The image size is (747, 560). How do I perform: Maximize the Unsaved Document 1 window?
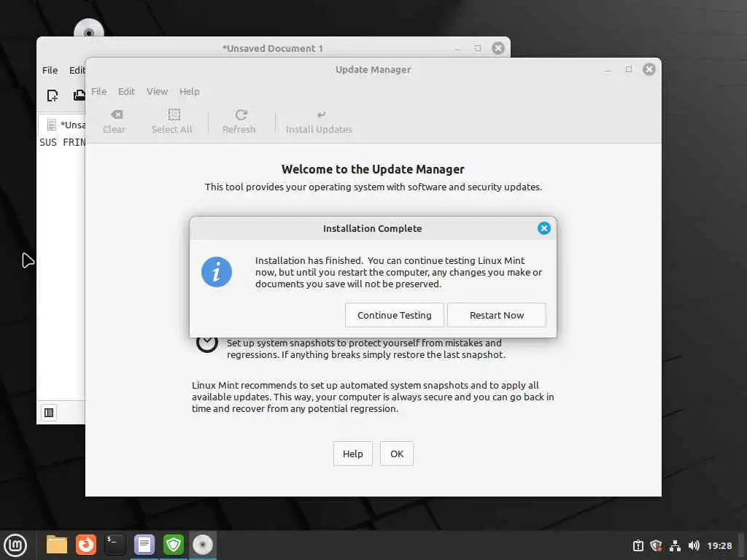click(x=478, y=48)
